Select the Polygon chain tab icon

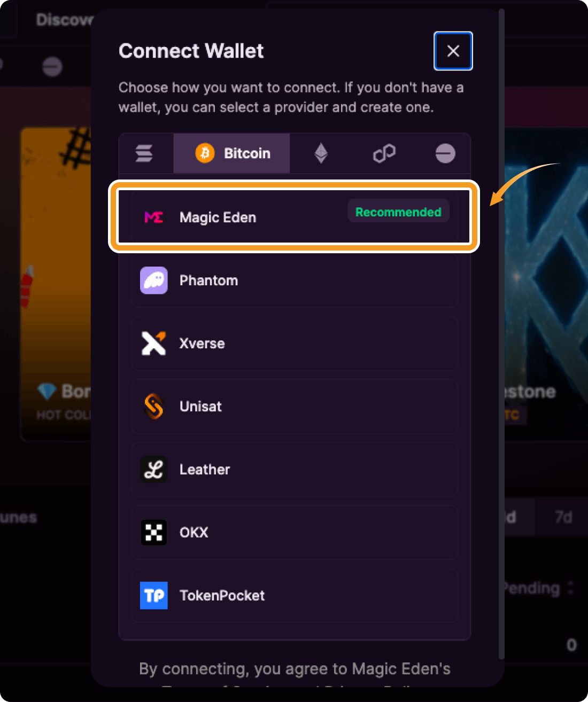tap(384, 153)
